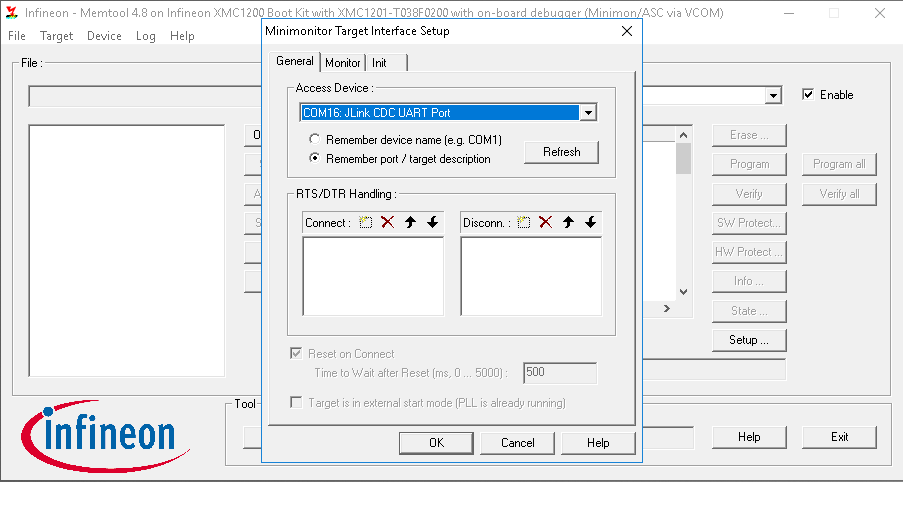This screenshot has height=526, width=903.
Task: Click the right scroll arrow under main list
Action: [667, 309]
